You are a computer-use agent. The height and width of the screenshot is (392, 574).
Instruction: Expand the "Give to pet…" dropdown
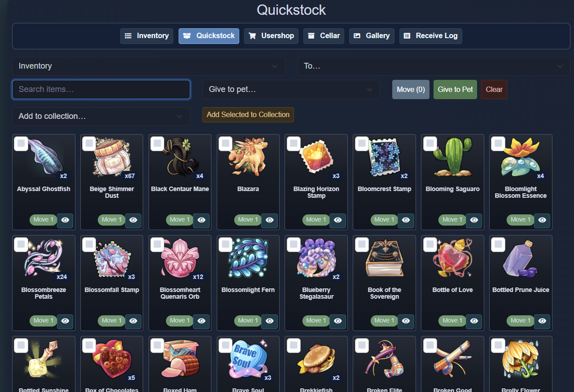click(x=291, y=90)
